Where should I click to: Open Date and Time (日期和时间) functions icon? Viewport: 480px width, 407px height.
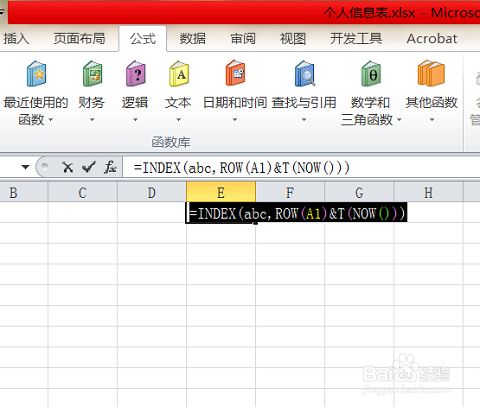[235, 73]
